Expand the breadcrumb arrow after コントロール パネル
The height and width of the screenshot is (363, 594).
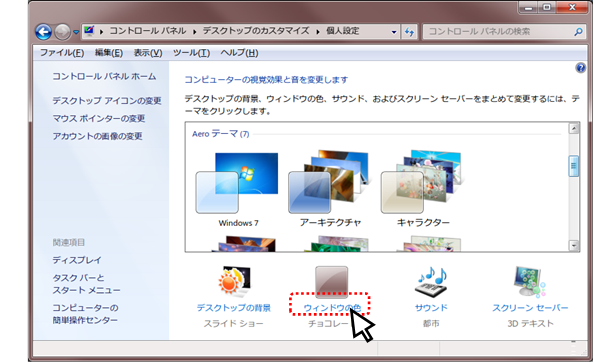pos(194,32)
